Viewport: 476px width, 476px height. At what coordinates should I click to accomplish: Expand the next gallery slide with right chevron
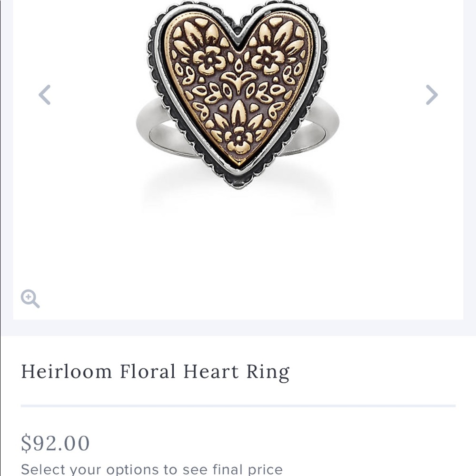click(431, 95)
